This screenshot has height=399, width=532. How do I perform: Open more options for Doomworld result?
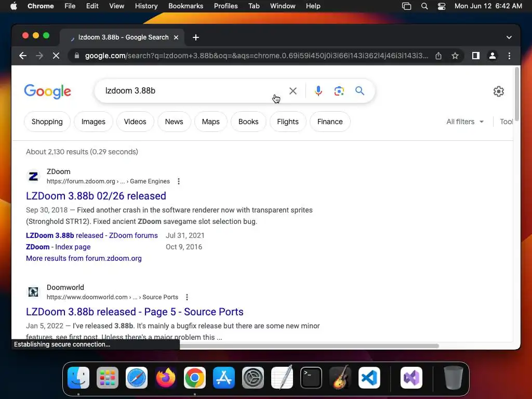pos(187,297)
